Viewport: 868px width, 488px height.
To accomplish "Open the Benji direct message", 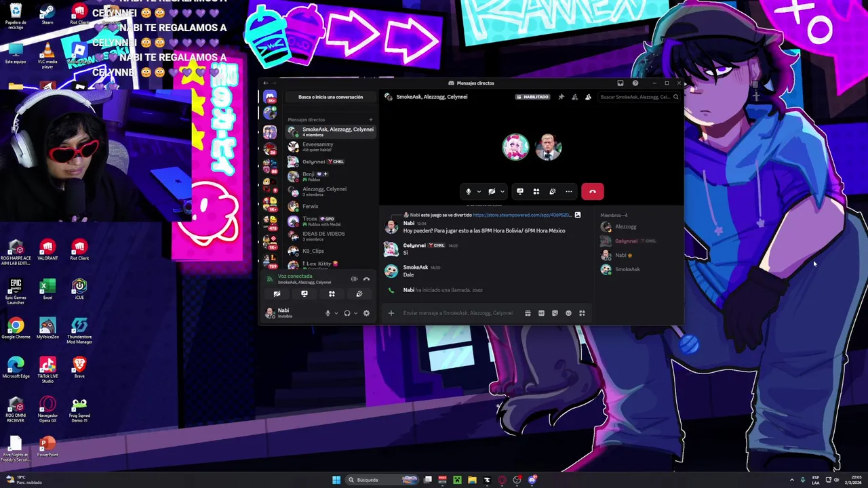I will [x=330, y=176].
